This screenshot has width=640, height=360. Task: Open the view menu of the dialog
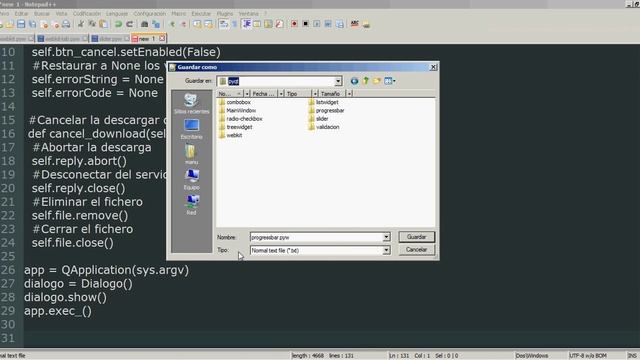click(389, 81)
